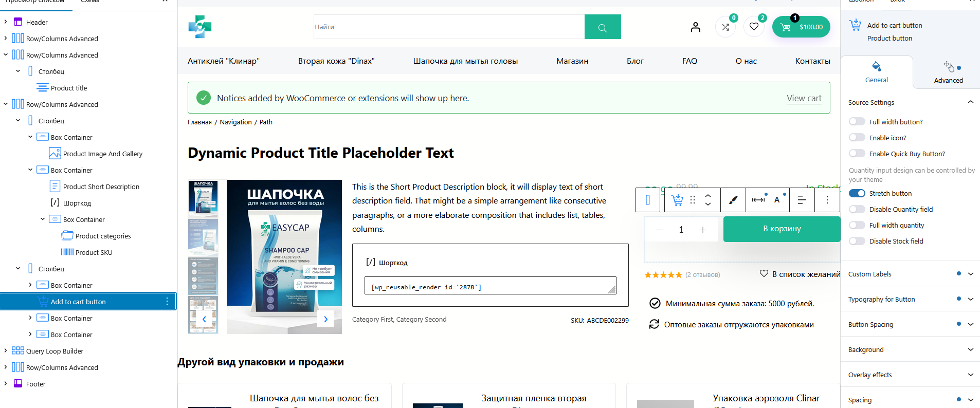Open the FAQ menu item

coord(690,61)
